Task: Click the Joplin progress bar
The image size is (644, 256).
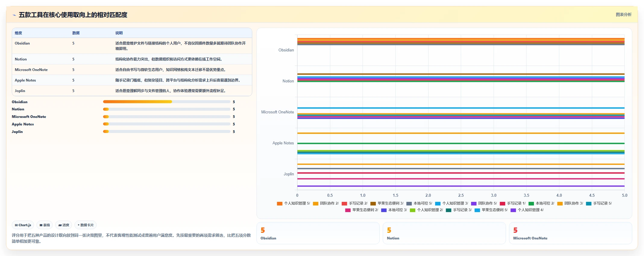Action: point(167,131)
